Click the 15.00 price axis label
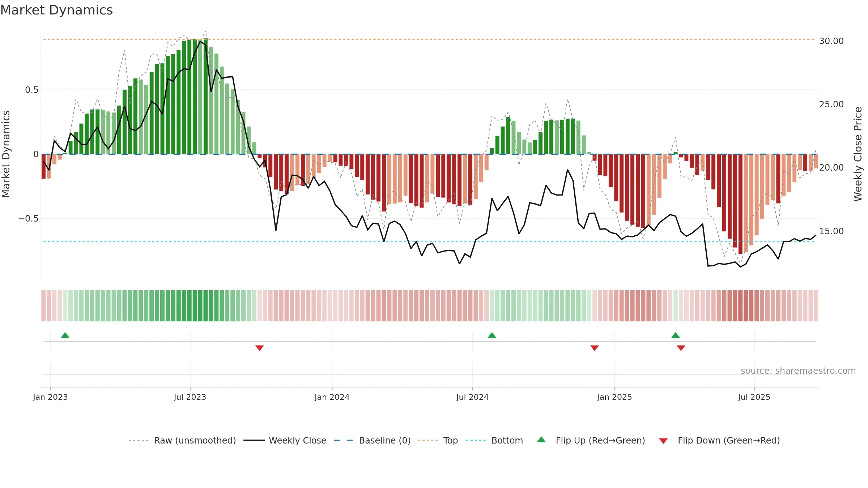The image size is (868, 488). click(x=831, y=231)
